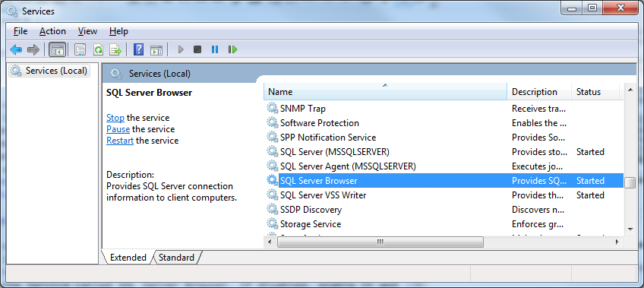This screenshot has height=288, width=644.
Task: Open Properties toolbar icon
Action: [x=80, y=50]
